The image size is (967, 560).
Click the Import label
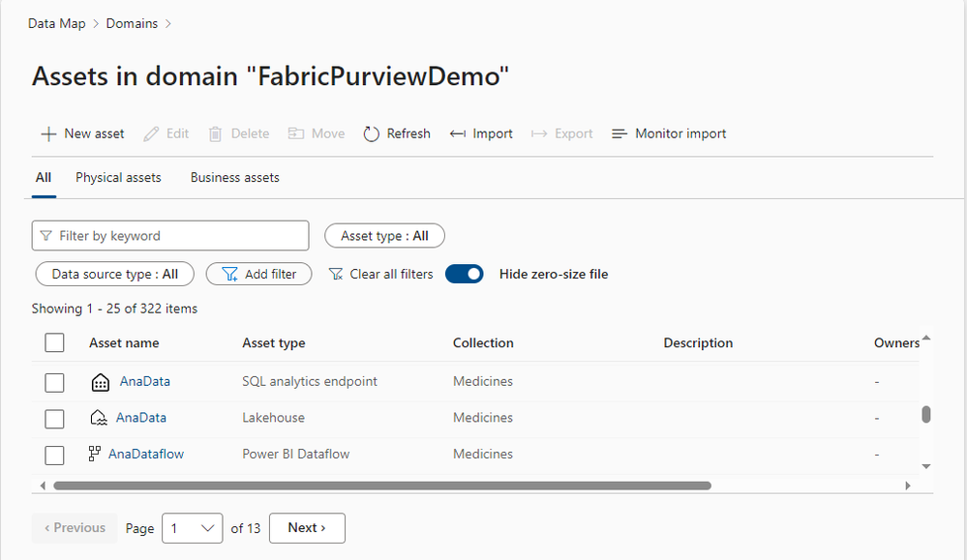point(493,133)
